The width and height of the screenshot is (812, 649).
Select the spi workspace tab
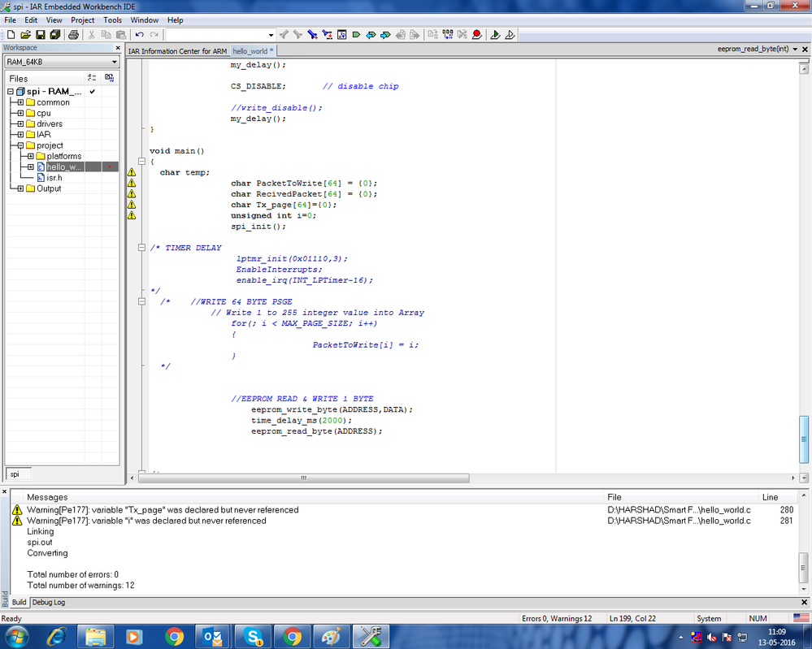coord(18,474)
